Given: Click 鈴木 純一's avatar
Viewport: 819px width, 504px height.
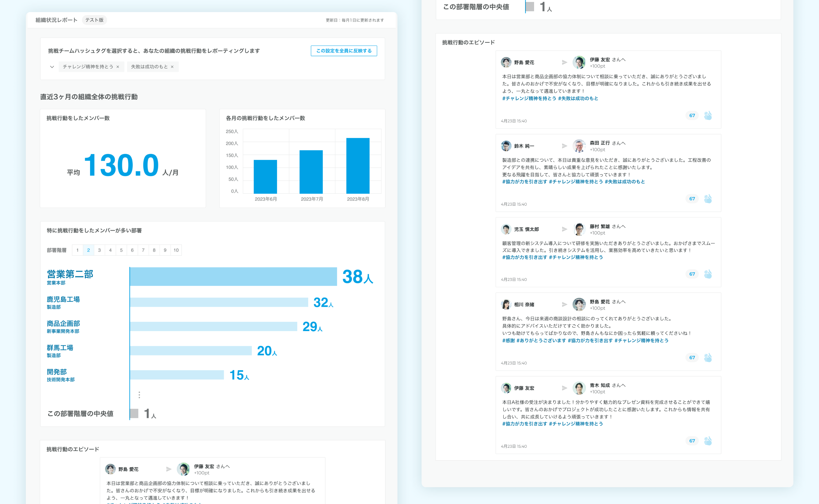Looking at the screenshot, I should 506,146.
